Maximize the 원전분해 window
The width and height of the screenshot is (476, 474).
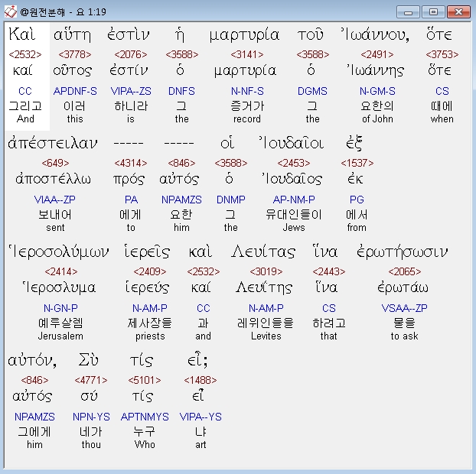[433, 12]
